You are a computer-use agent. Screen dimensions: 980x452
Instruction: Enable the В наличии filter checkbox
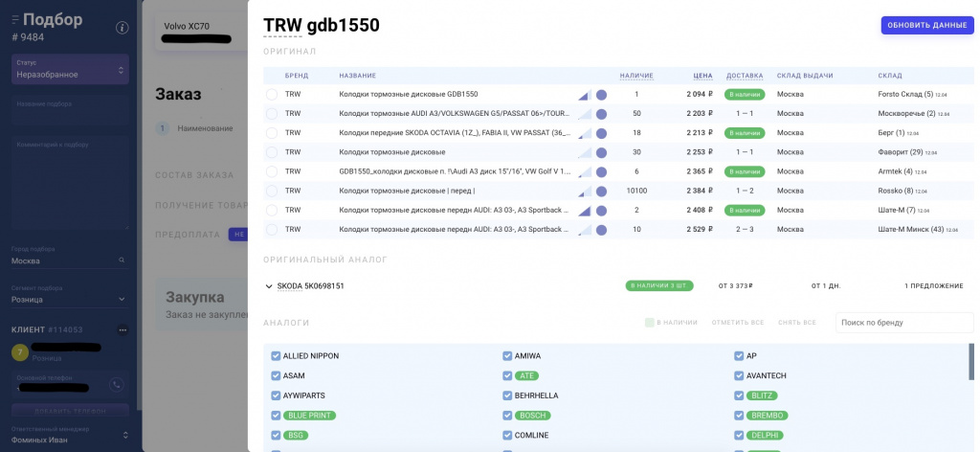tap(650, 323)
